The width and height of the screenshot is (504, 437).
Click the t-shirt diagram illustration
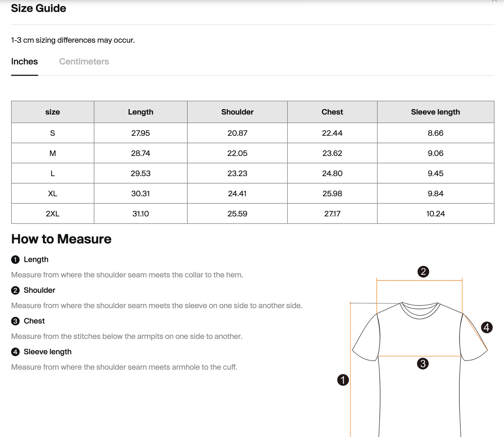tap(420, 369)
